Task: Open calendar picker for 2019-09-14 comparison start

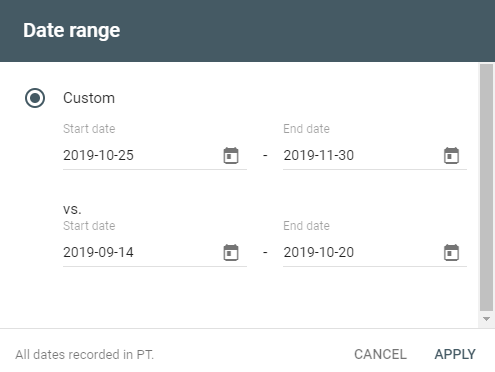Action: click(231, 252)
